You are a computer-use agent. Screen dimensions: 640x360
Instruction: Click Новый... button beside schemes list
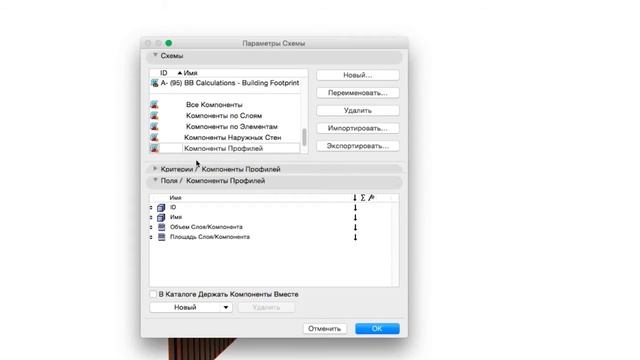(x=358, y=75)
